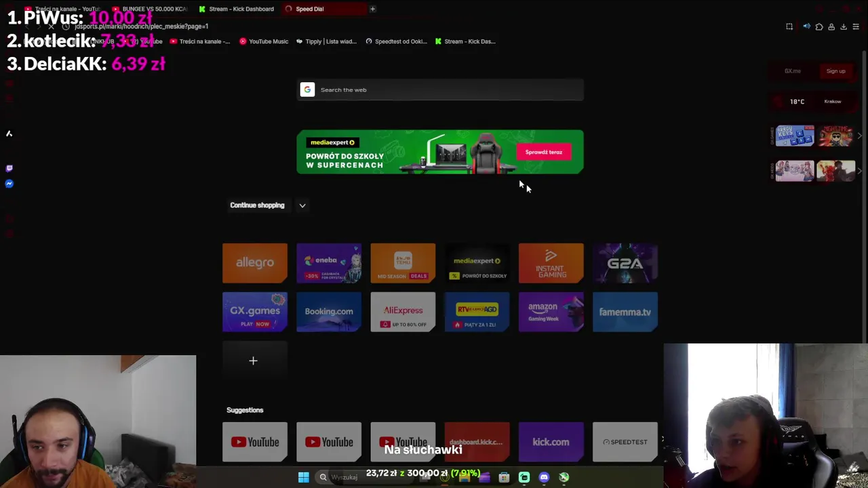Open the green app icon left of Discord
Image resolution: width=868 pixels, height=488 pixels.
[524, 477]
